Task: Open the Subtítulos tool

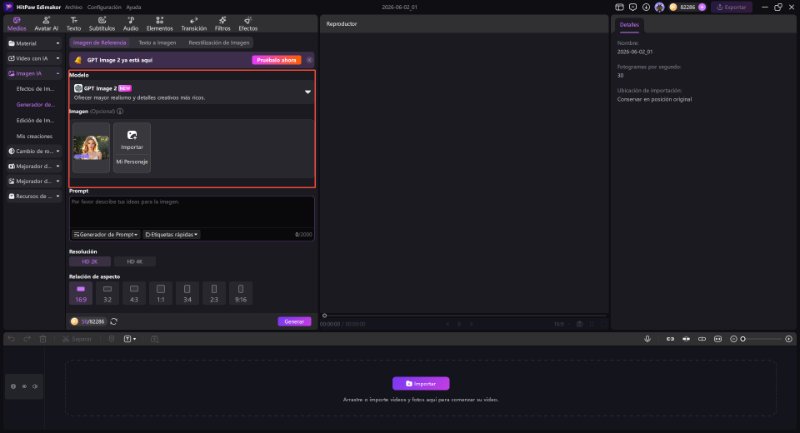Action: pos(102,23)
